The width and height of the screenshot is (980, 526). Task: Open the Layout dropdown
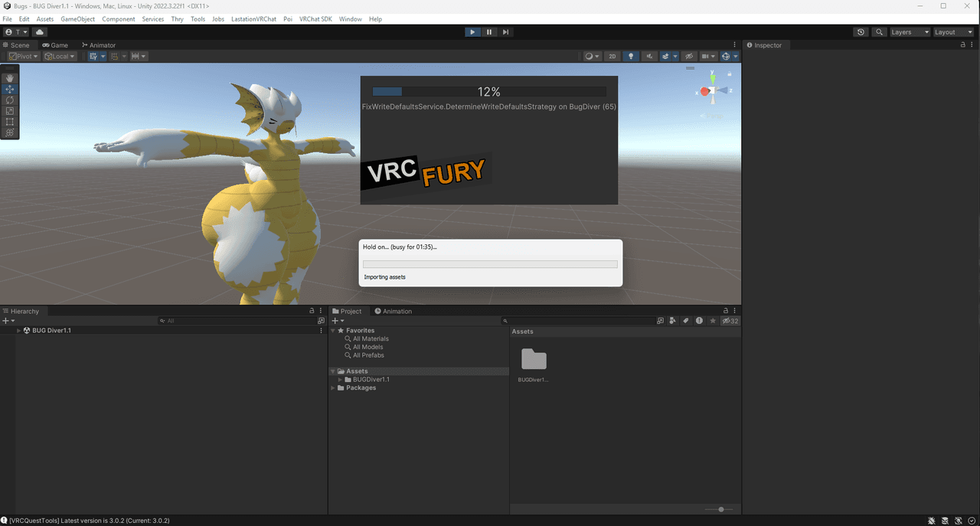953,32
